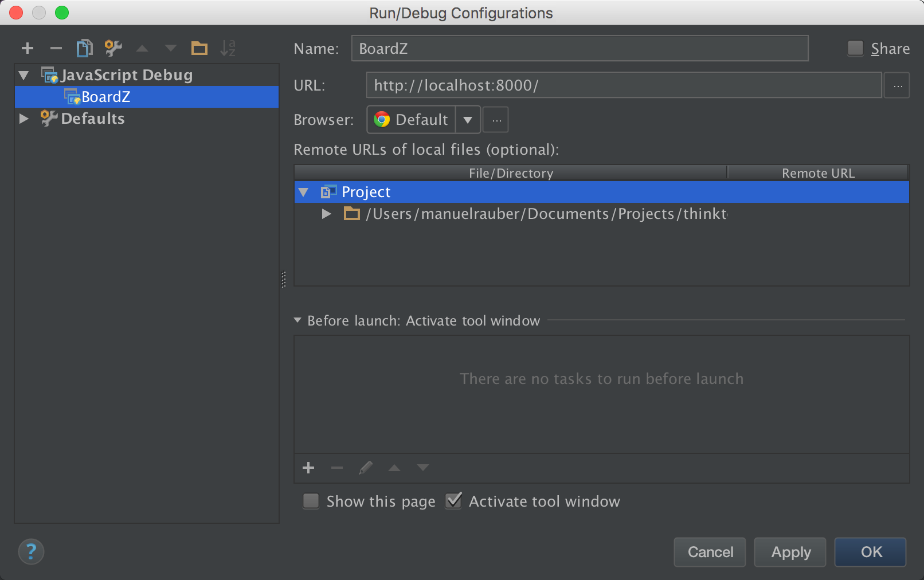Create a new configuration folder
This screenshot has height=580, width=924.
click(199, 48)
